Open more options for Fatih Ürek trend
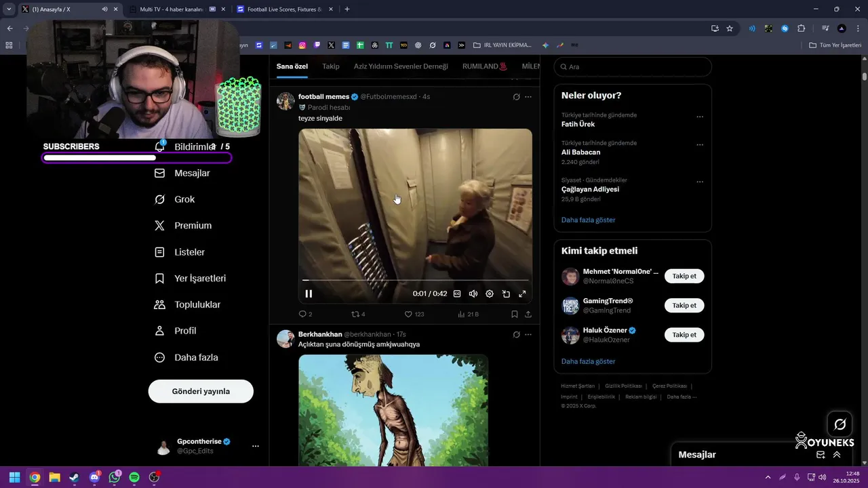The width and height of the screenshot is (868, 488). [x=700, y=117]
